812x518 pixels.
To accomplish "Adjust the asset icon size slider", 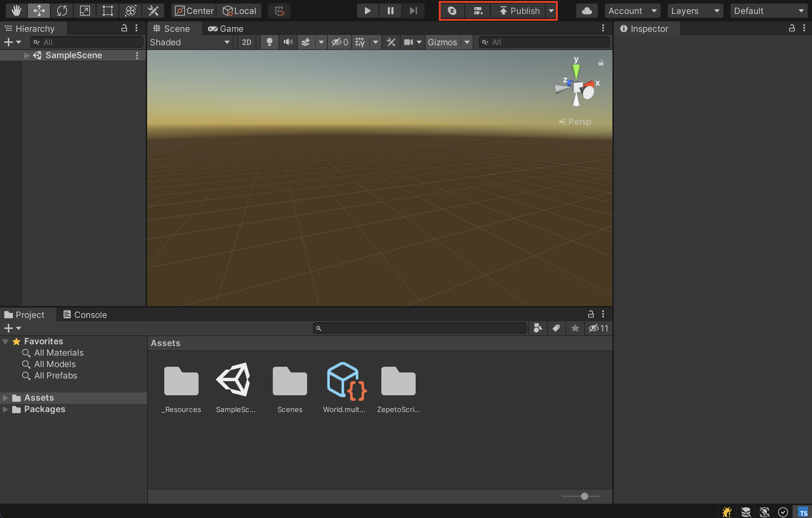I will point(584,496).
